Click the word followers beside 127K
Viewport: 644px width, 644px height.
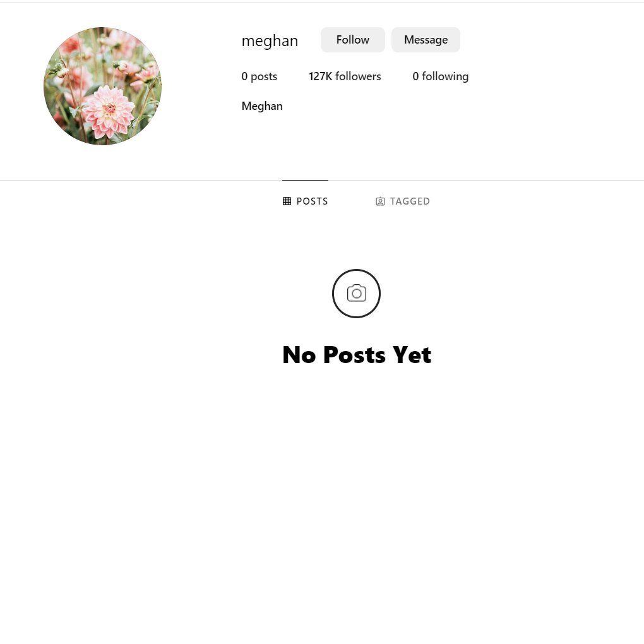[x=358, y=76]
